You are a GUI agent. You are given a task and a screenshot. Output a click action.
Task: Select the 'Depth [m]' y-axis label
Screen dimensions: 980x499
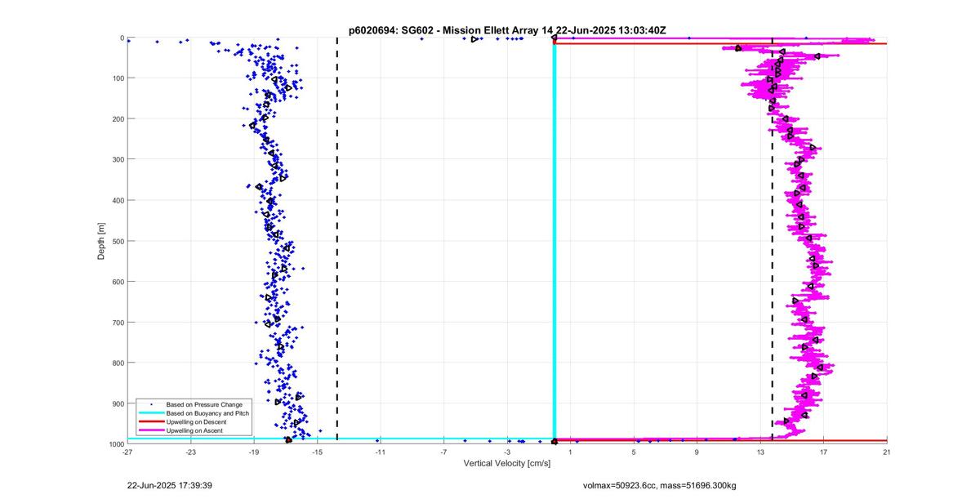[x=101, y=241]
